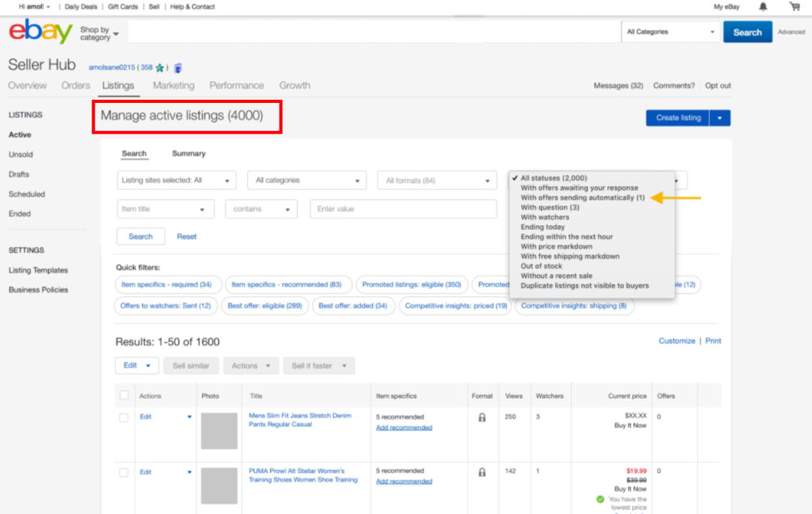Apply 'Best offer: eligible (289)' quick filter
Image resolution: width=812 pixels, height=514 pixels.
264,306
